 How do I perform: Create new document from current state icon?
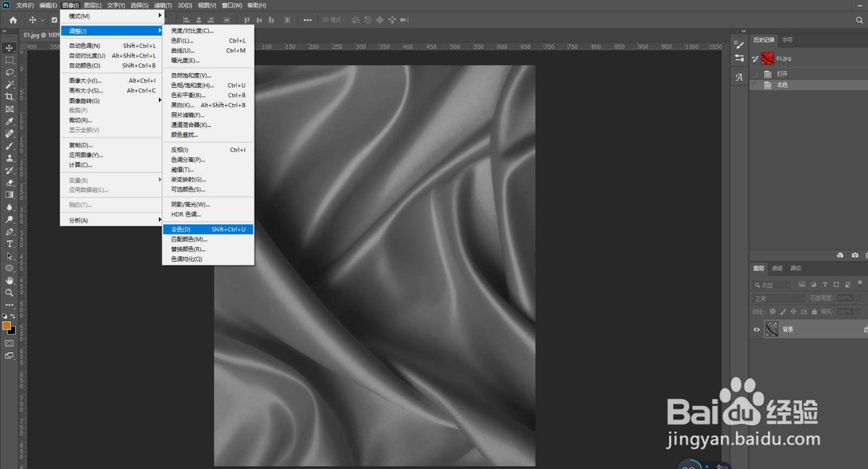point(840,255)
